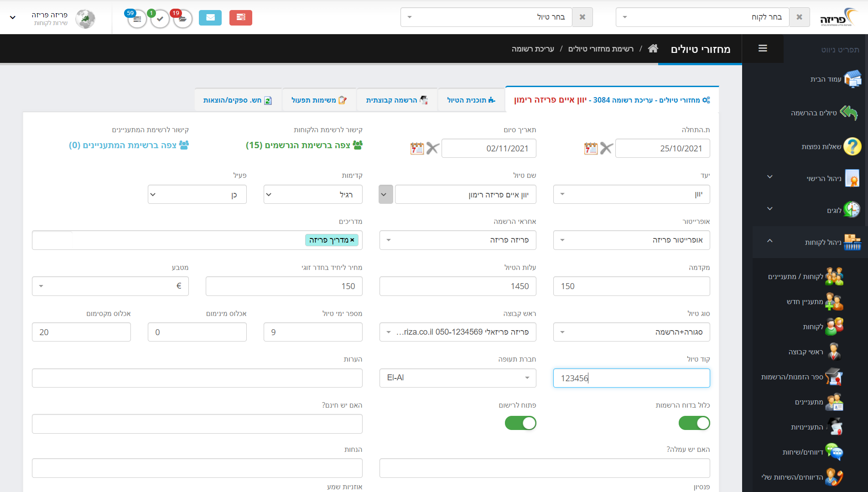Open the יעד destination dropdown

631,194
